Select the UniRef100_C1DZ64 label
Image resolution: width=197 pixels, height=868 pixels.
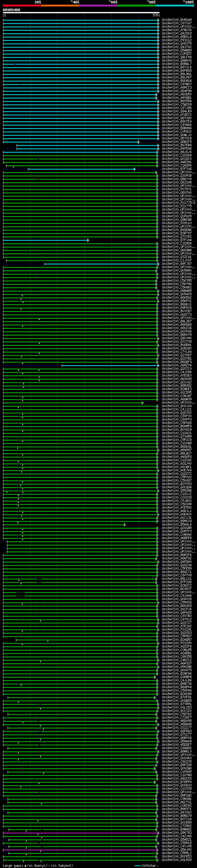coord(176,155)
